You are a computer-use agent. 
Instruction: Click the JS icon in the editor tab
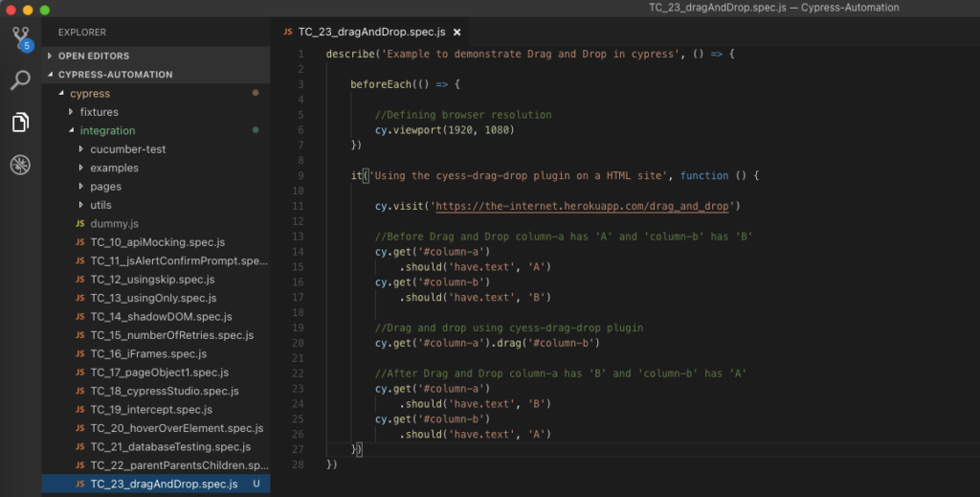coord(287,31)
